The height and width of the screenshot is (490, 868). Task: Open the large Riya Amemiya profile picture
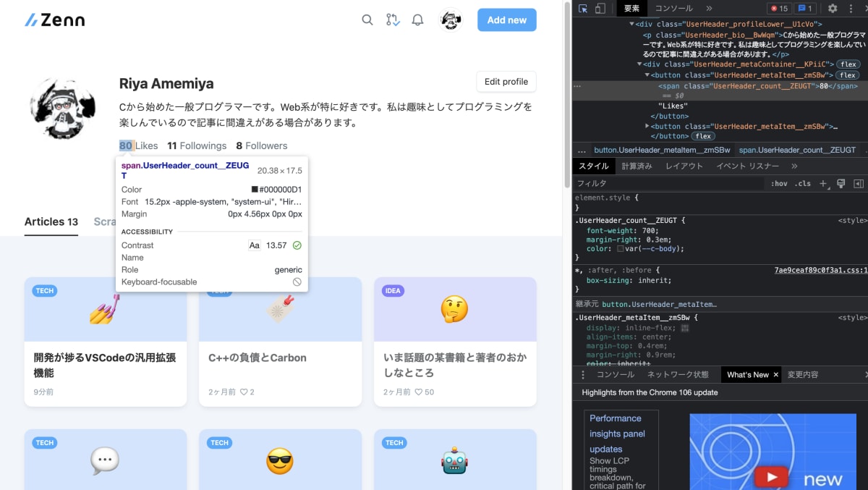[63, 107]
